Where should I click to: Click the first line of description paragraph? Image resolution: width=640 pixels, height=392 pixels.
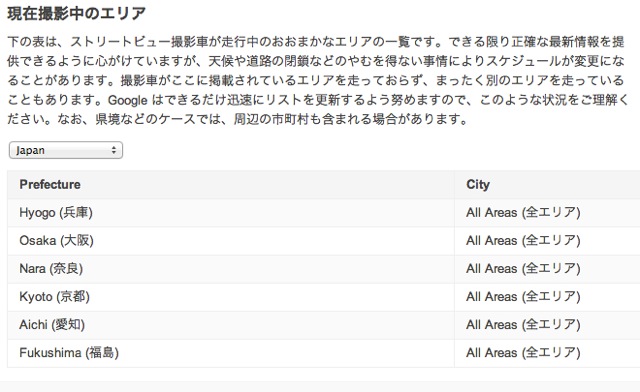(x=316, y=42)
